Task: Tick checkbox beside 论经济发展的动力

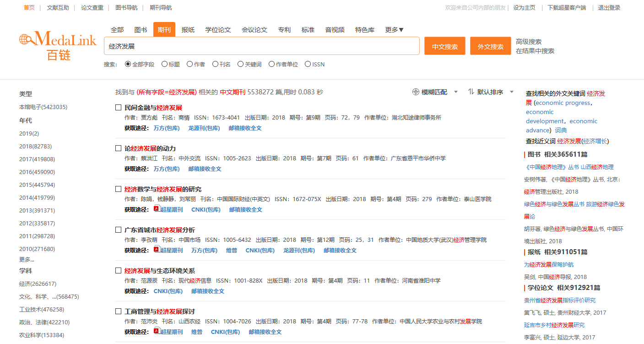Action: click(119, 148)
